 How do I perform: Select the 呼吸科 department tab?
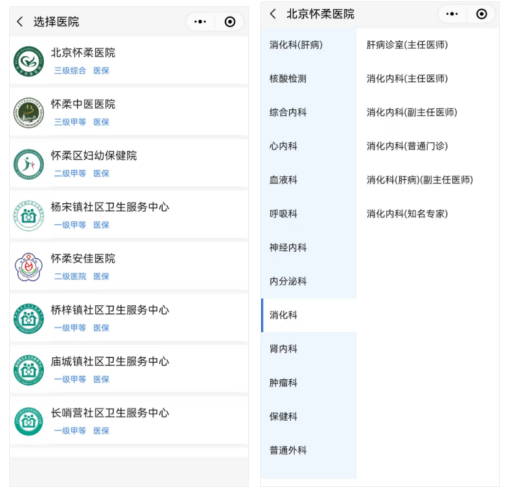pyautogui.click(x=309, y=214)
